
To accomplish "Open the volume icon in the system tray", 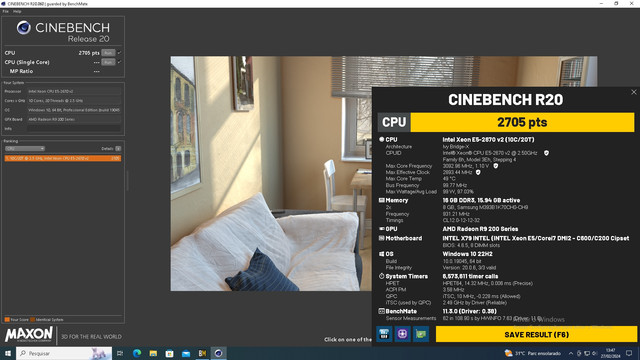I will (x=594, y=353).
